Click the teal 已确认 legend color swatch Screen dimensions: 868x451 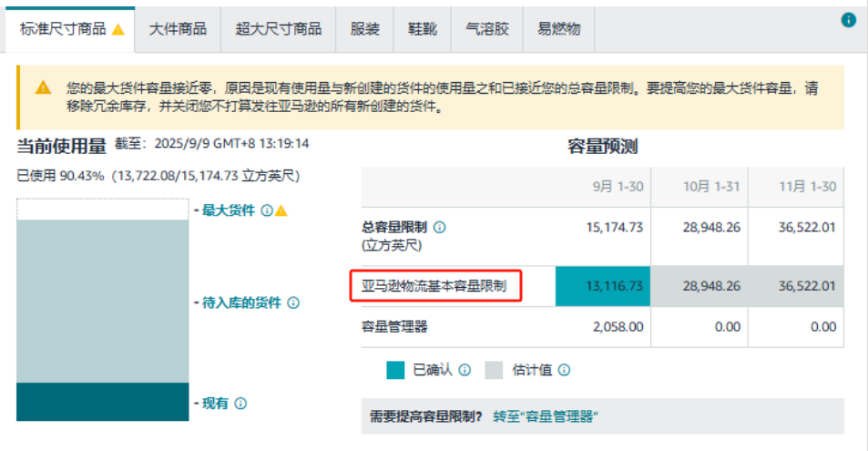click(394, 370)
